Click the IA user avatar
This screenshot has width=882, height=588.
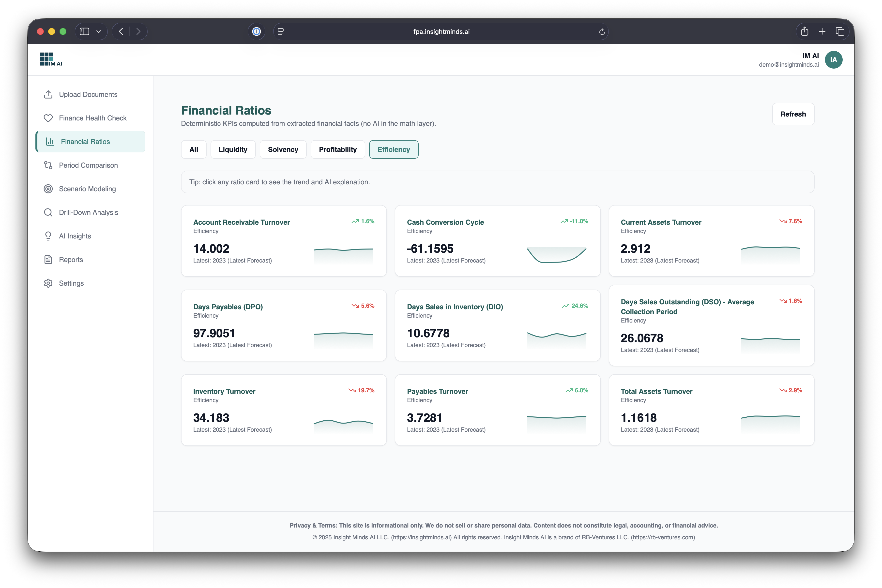[833, 60]
